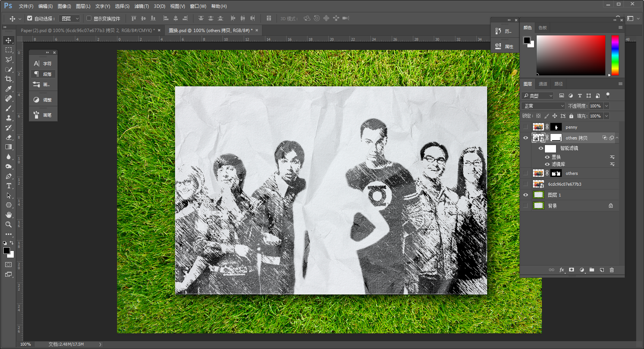The height and width of the screenshot is (349, 644).
Task: Hide the 图层 1 layer
Action: point(525,195)
